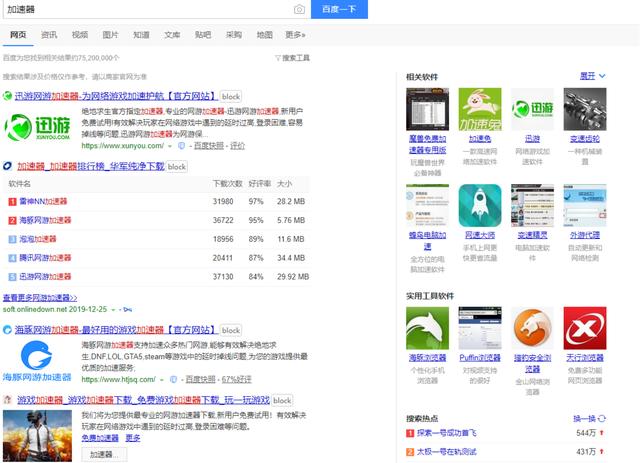Open the 贴吧 tab
Viewport: 640px width, 463px height.
point(203,35)
